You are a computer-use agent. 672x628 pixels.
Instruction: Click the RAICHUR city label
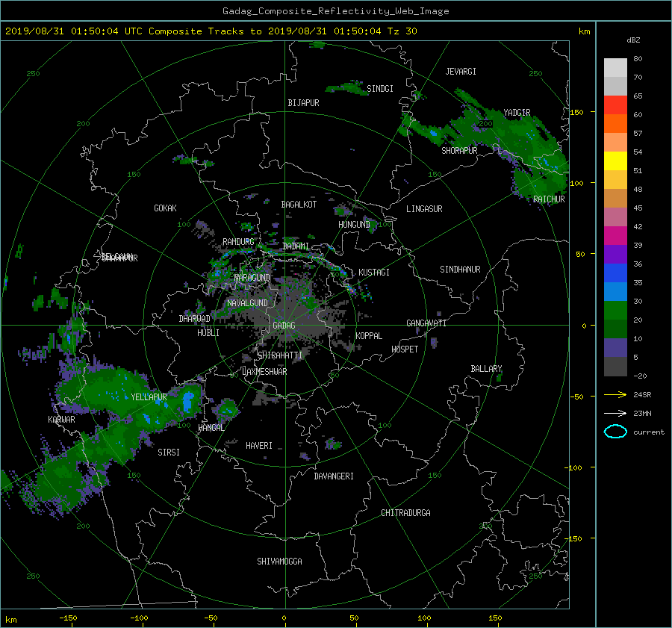(x=549, y=199)
